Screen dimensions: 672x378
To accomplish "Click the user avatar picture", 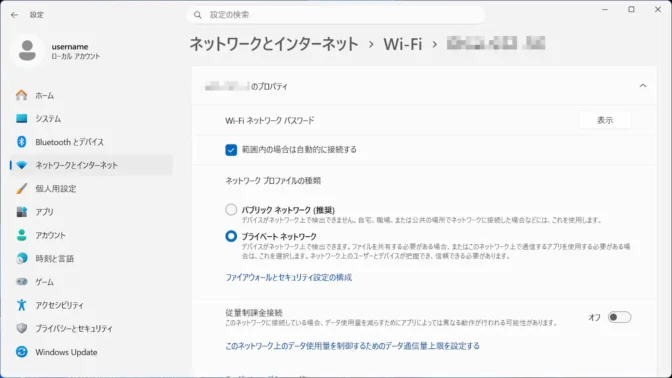I will pos(27,51).
